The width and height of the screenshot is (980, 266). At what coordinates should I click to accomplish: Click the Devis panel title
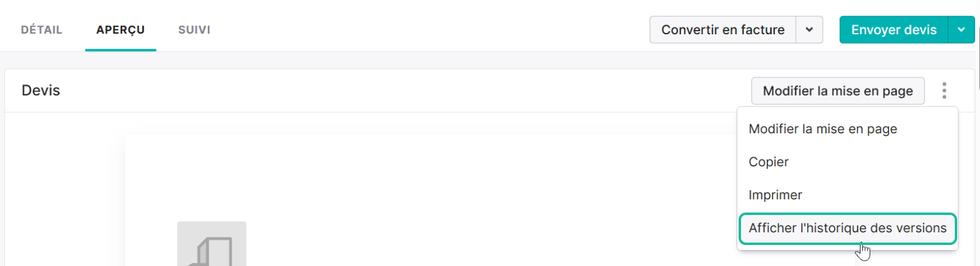coord(41,91)
